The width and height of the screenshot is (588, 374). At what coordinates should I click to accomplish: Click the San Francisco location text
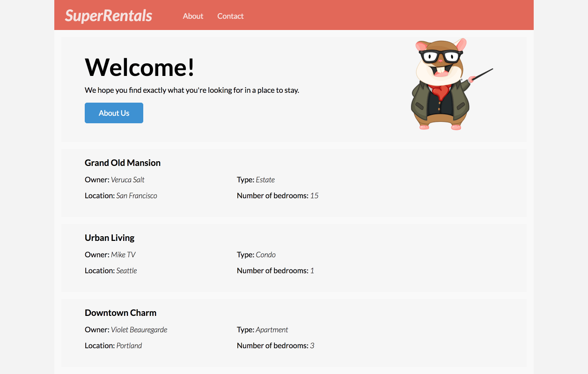[136, 195]
